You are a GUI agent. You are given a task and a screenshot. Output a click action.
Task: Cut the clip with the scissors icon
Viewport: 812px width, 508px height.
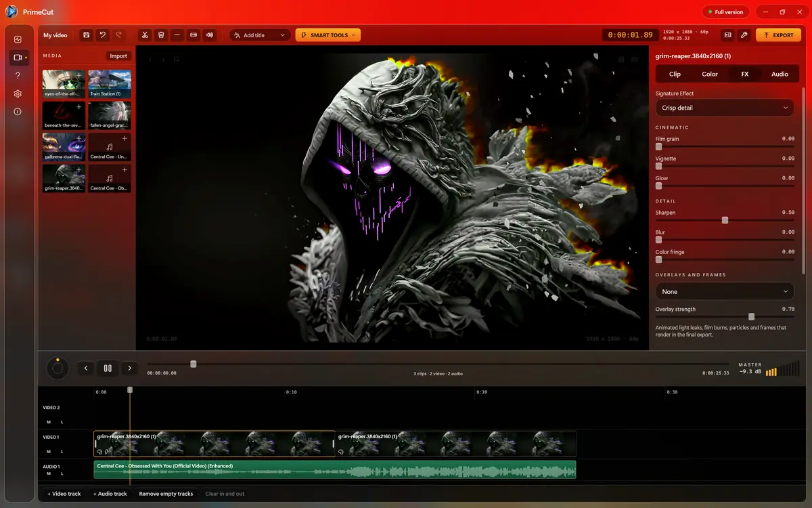pyautogui.click(x=145, y=35)
